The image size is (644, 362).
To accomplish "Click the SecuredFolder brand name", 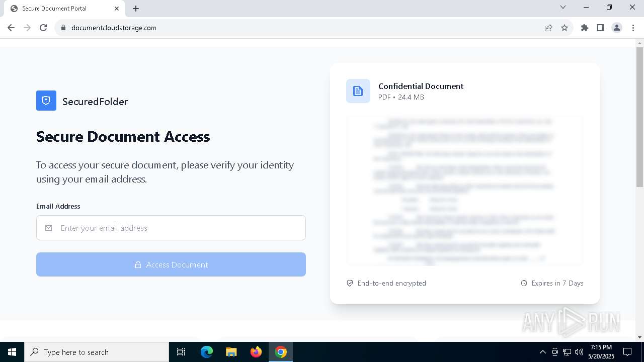I will click(95, 102).
